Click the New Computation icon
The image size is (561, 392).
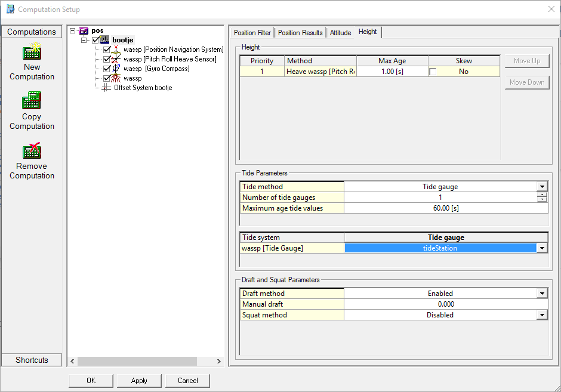pos(32,51)
